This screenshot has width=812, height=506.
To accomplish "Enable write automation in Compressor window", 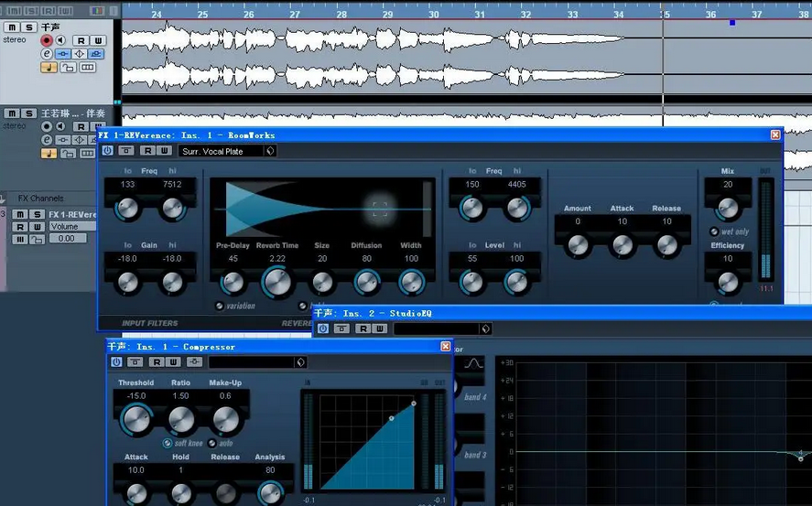I will pos(173,362).
